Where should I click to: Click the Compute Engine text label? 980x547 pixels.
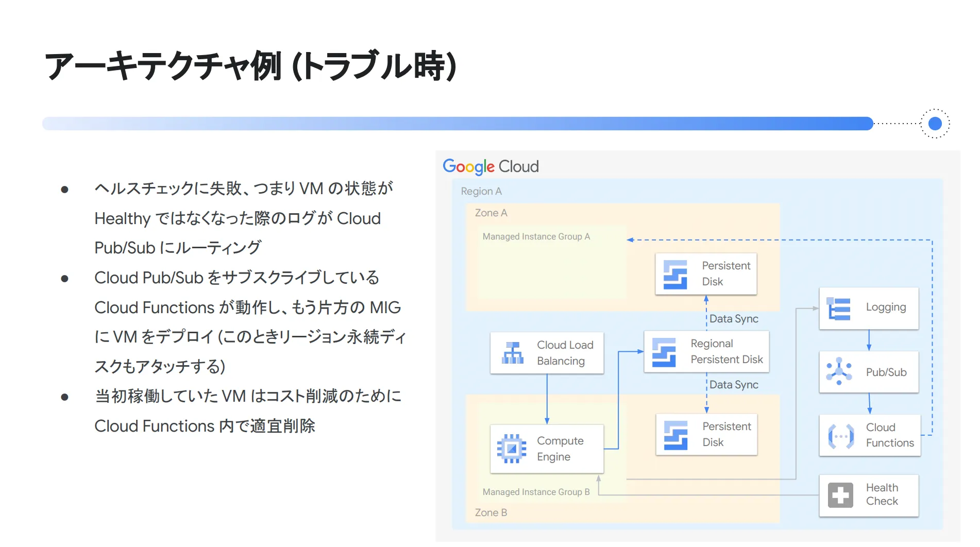560,449
